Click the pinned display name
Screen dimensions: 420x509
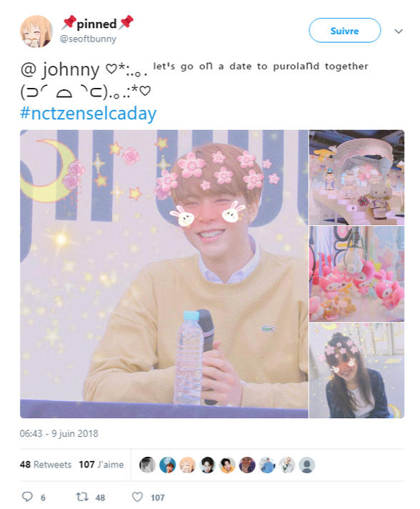point(97,24)
